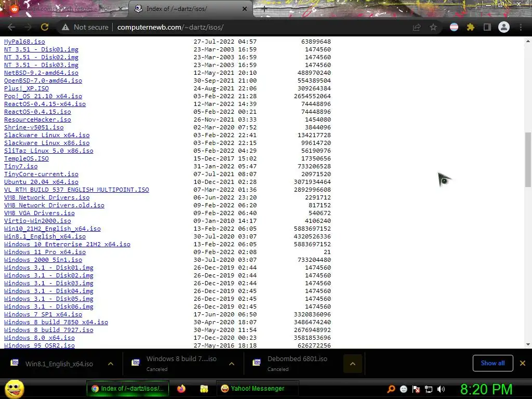Select the Index of /~dartz/isos/ tab
Image resolution: width=532 pixels, height=399 pixels.
[x=190, y=9]
